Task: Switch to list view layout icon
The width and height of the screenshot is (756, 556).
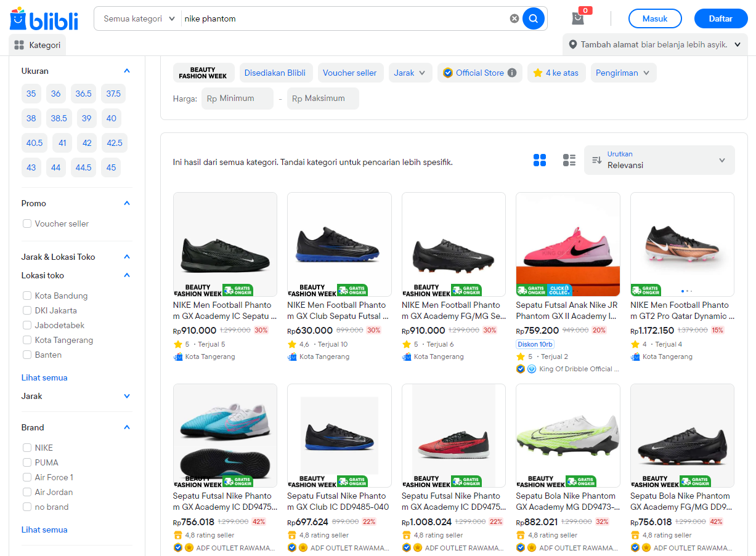Action: coord(569,160)
